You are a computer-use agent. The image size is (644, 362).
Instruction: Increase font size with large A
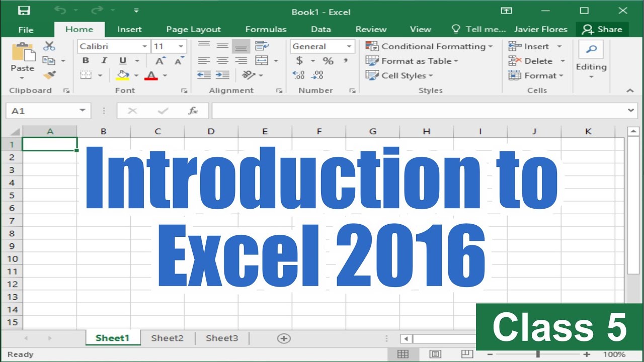pyautogui.click(x=160, y=61)
